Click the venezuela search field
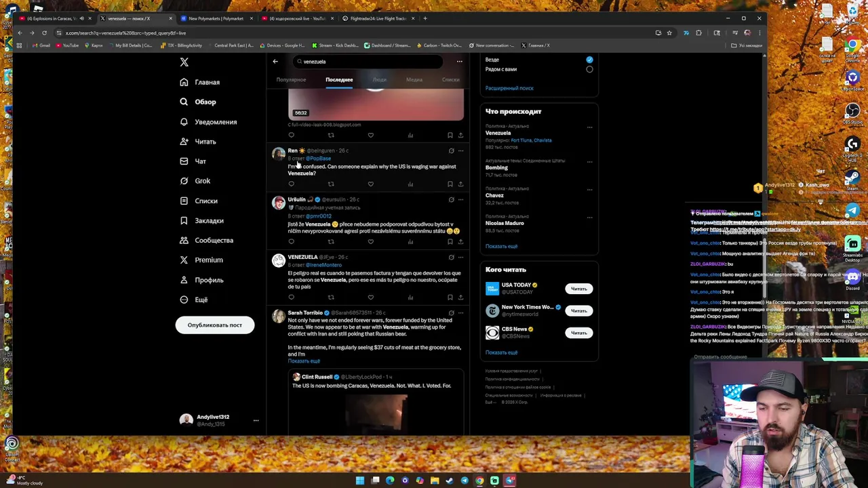Screen dimensions: 868x488 [x=368, y=62]
